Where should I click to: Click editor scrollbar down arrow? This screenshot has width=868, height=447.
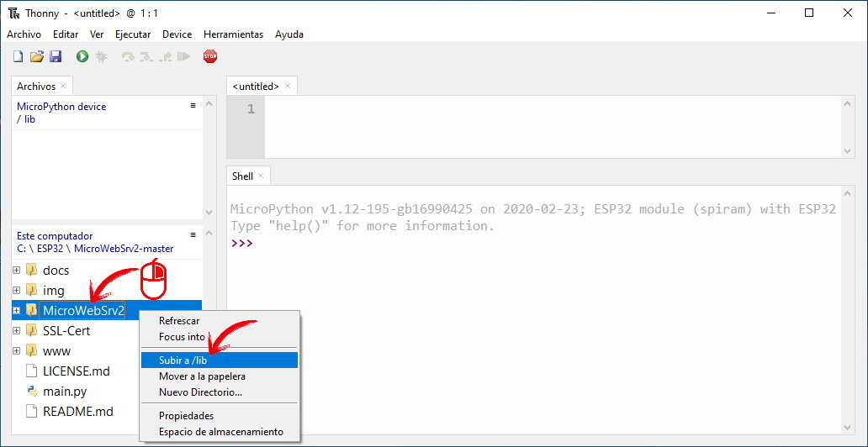pos(848,151)
